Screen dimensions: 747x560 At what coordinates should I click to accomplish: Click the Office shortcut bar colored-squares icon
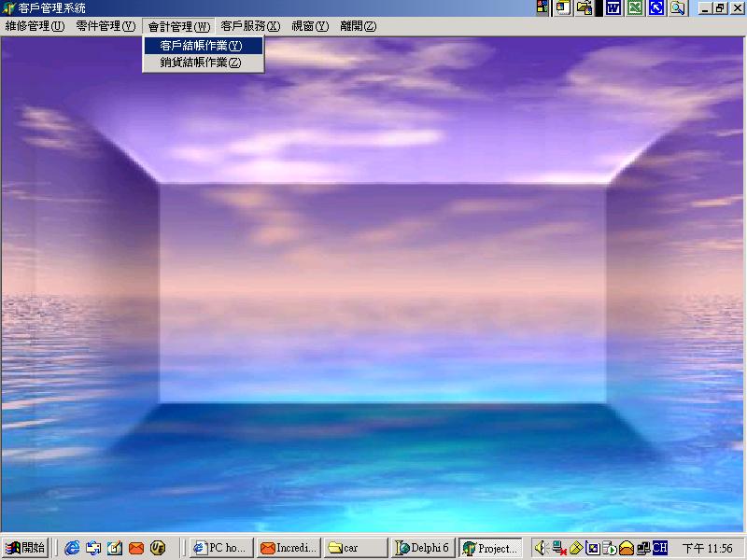point(543,7)
